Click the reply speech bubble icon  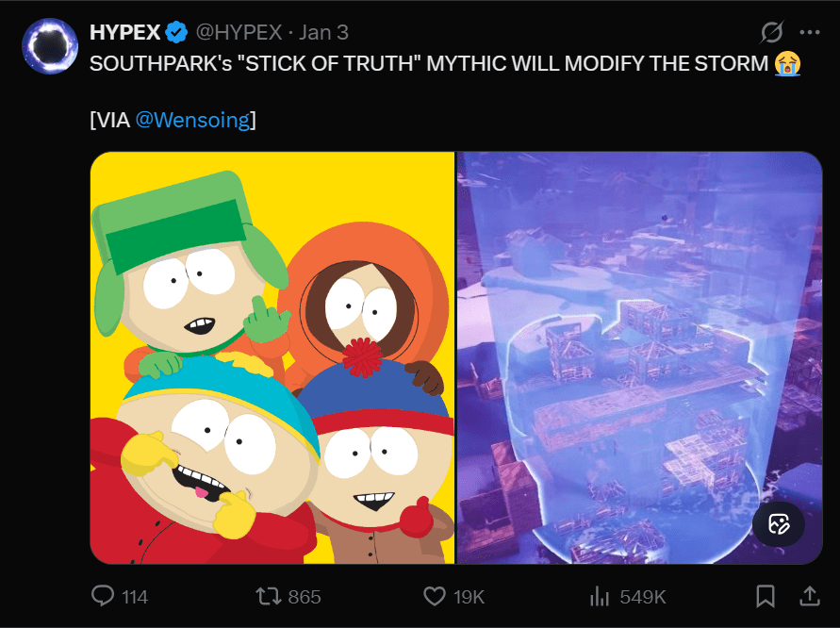[103, 596]
